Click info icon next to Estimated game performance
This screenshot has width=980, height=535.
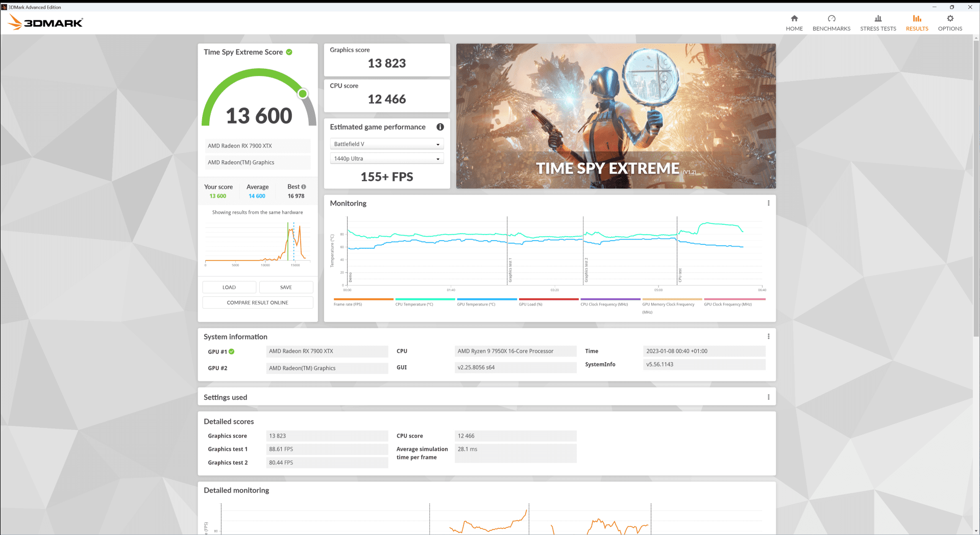(x=440, y=127)
